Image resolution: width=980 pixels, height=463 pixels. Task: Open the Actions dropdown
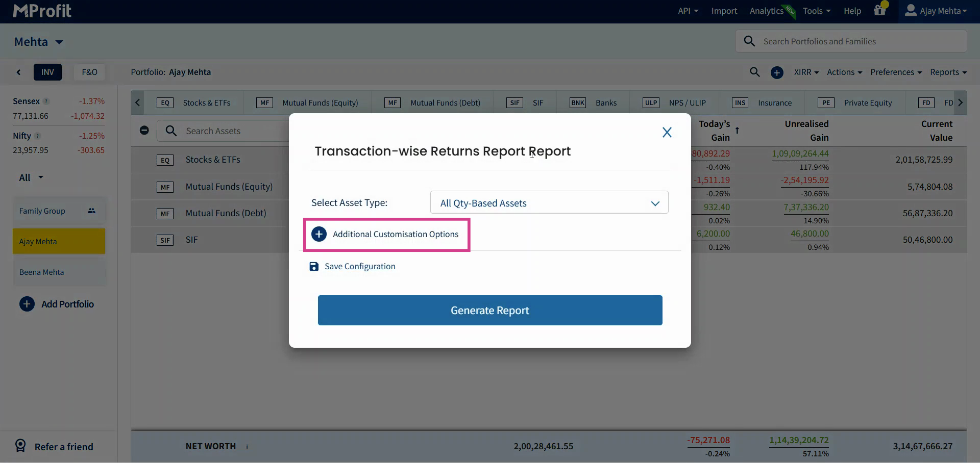tap(844, 72)
